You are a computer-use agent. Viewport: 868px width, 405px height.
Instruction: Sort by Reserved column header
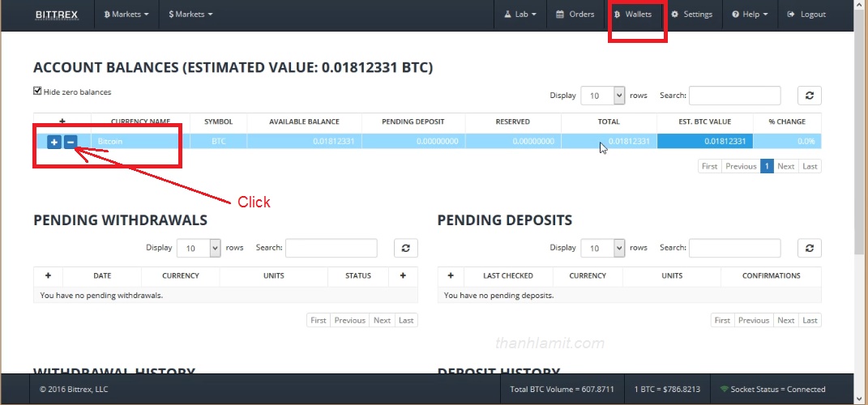coord(513,122)
